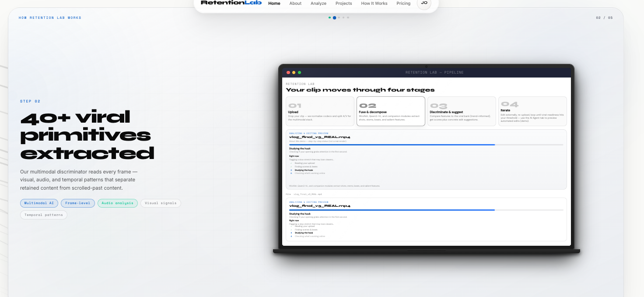The height and width of the screenshot is (297, 644).
Task: Select the 01 Upload stage card
Action: tap(320, 111)
